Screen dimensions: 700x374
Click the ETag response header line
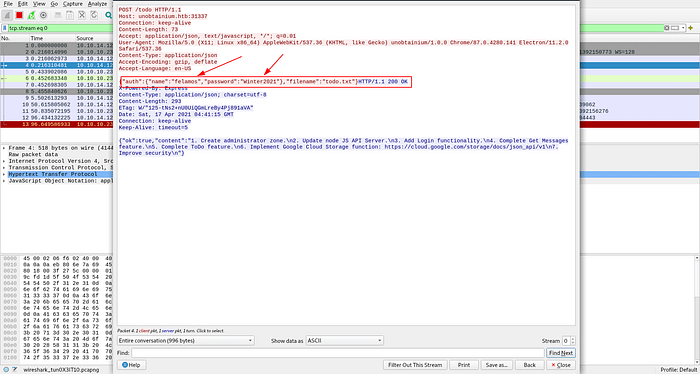tap(186, 108)
